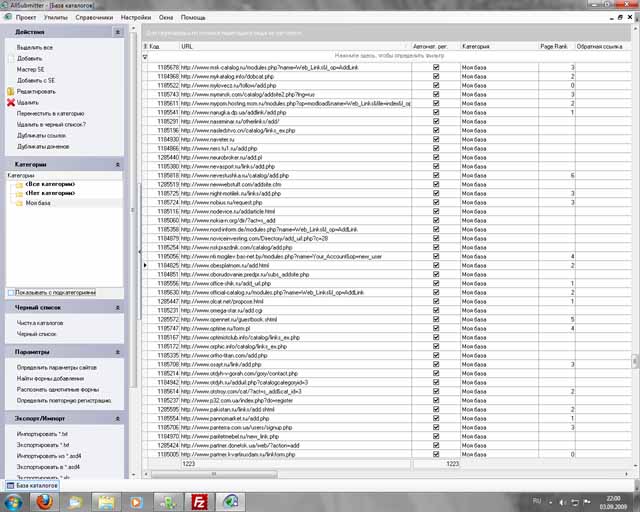Click the filter row 'Нажмите здесь' hint
The image size is (640, 512).
pos(389,56)
